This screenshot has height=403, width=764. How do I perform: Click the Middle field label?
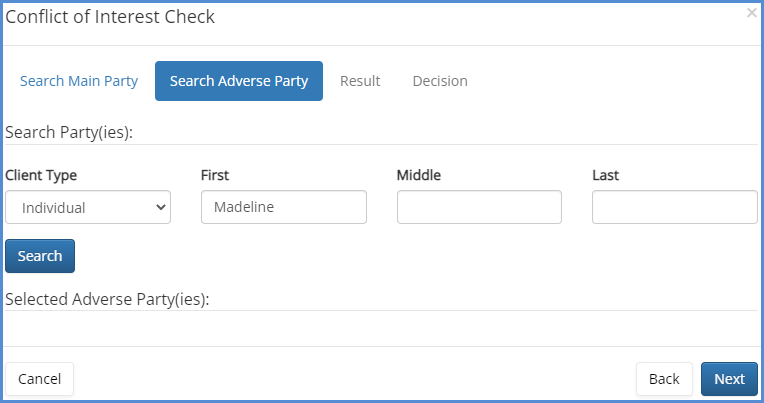(x=419, y=175)
